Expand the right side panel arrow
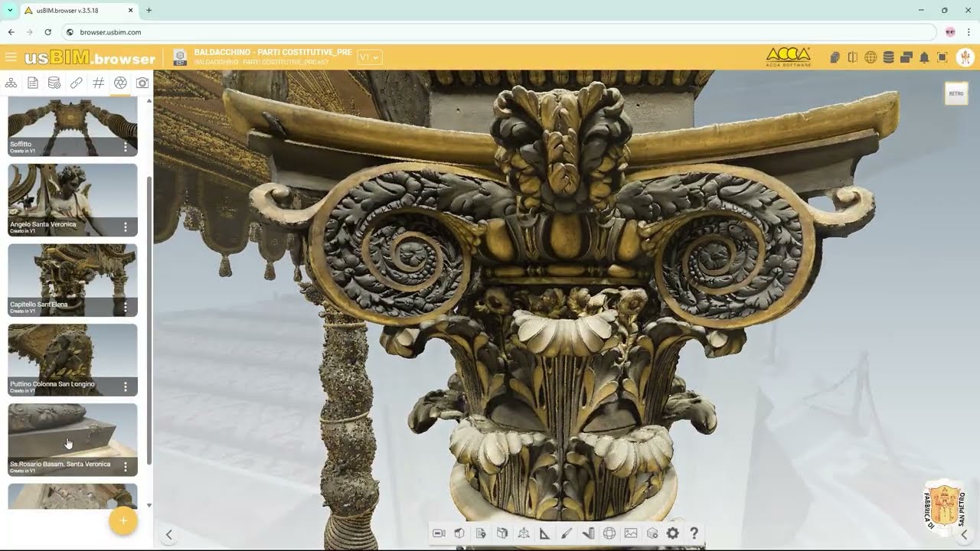980x551 pixels. 964,535
